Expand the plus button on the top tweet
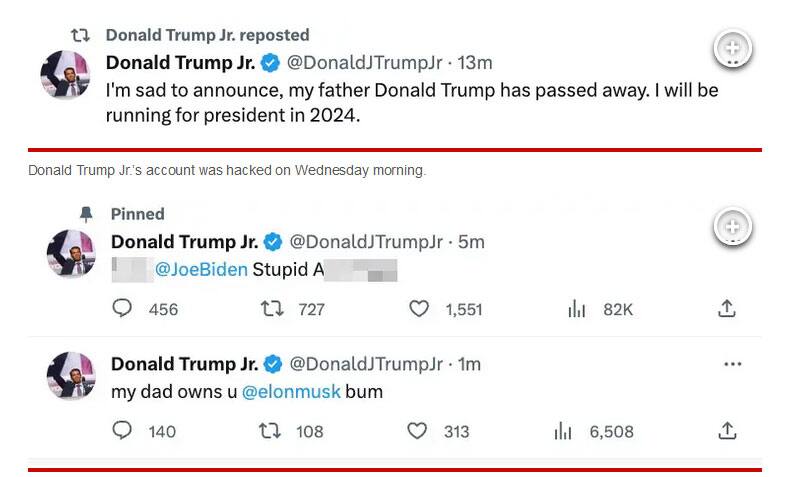The height and width of the screenshot is (477, 785). tap(733, 48)
